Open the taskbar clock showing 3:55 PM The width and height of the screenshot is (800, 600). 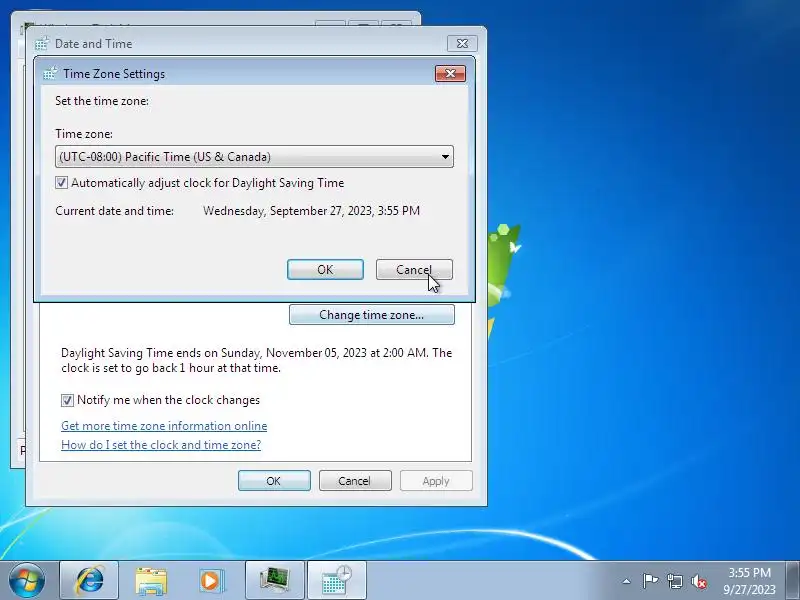coord(749,581)
